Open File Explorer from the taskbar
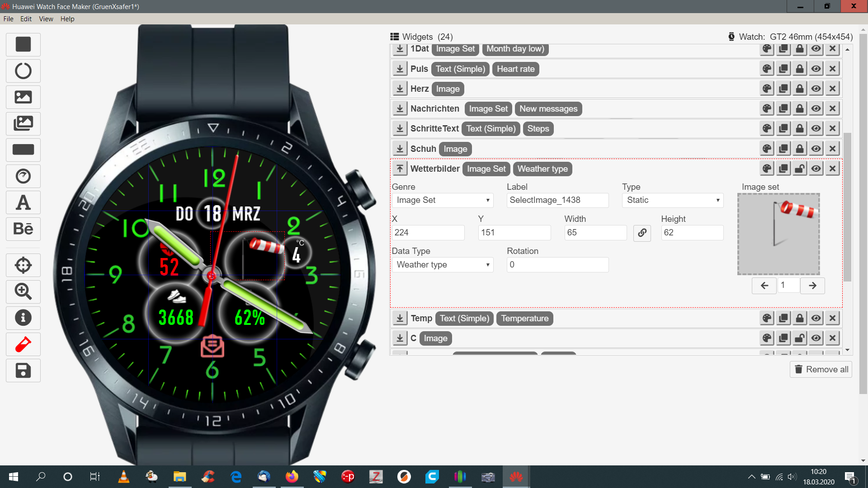The height and width of the screenshot is (488, 868). click(x=179, y=477)
